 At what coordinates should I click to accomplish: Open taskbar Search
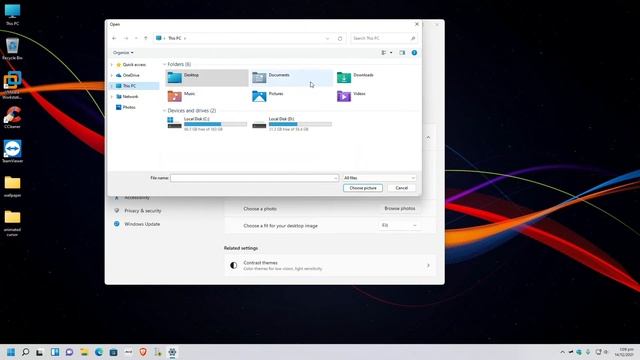coord(25,352)
